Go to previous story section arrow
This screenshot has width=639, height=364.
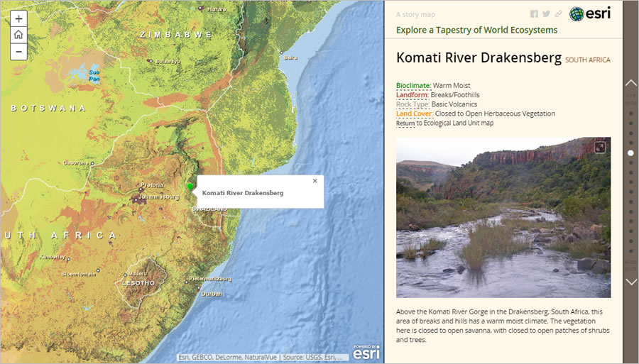coord(630,83)
